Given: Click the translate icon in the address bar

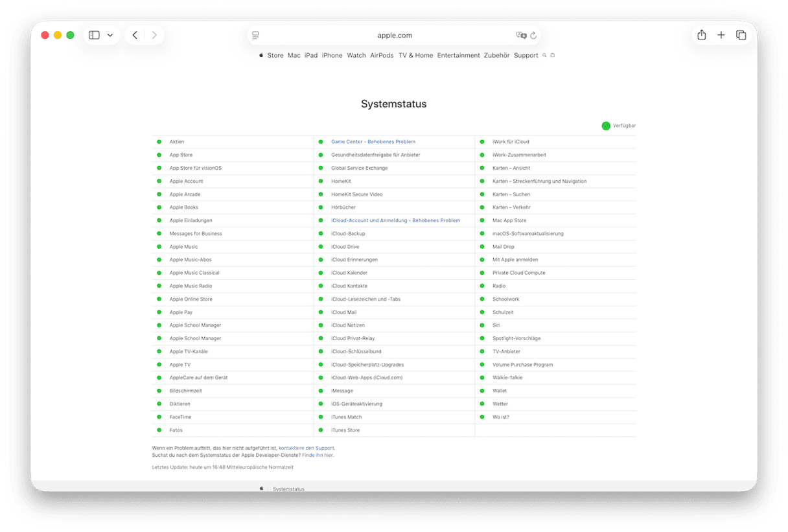Looking at the screenshot, I should [521, 36].
